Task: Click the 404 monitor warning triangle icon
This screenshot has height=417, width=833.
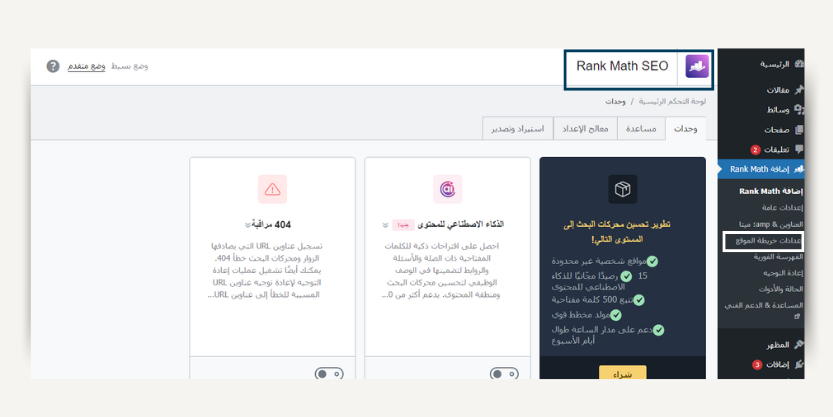Action: tap(273, 189)
